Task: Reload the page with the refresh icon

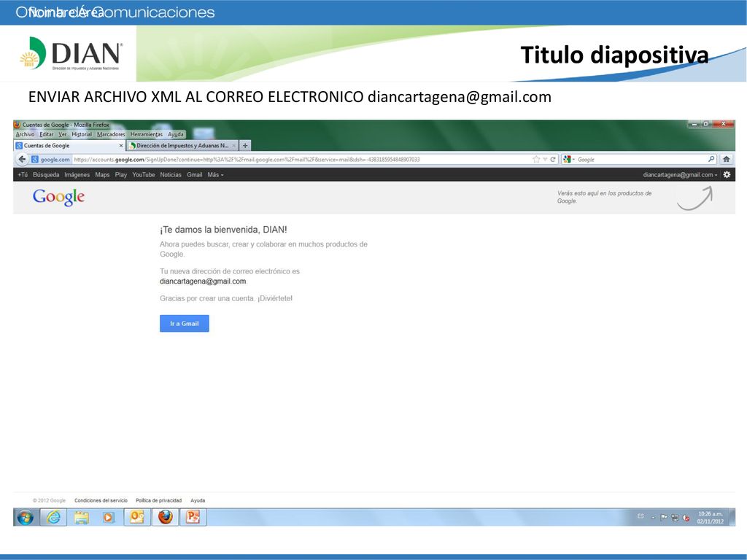Action: tap(553, 160)
